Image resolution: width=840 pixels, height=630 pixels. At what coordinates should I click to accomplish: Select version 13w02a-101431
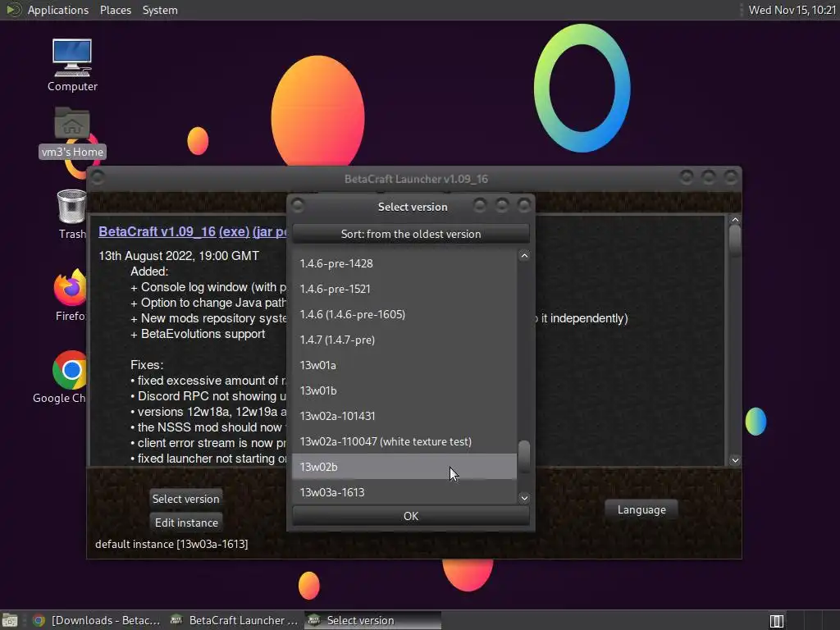(x=404, y=416)
